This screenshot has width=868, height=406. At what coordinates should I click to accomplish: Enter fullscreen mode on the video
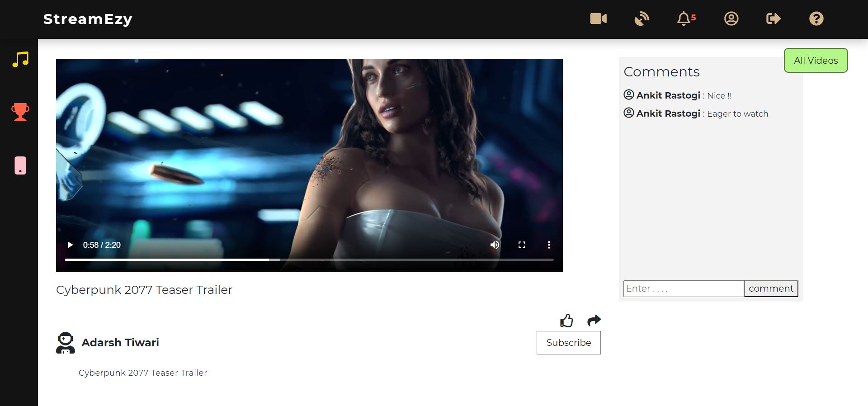click(x=522, y=245)
